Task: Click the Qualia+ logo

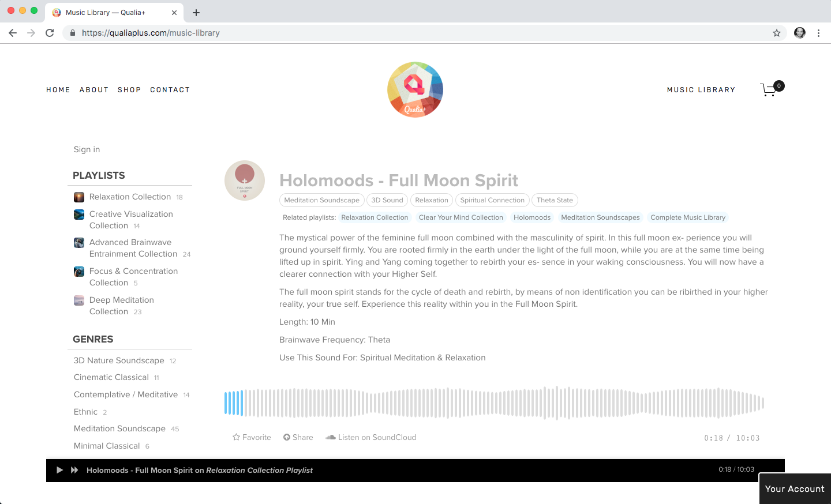Action: click(415, 89)
